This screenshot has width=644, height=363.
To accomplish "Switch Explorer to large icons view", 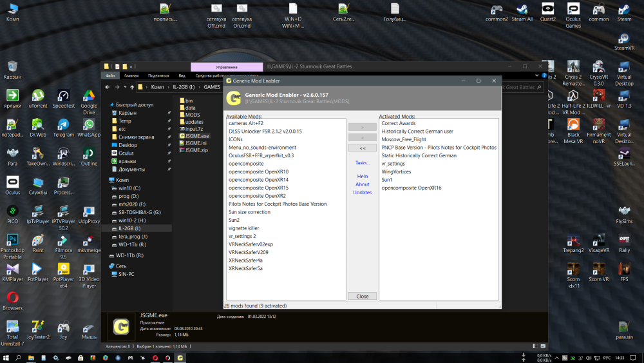I will [x=543, y=346].
